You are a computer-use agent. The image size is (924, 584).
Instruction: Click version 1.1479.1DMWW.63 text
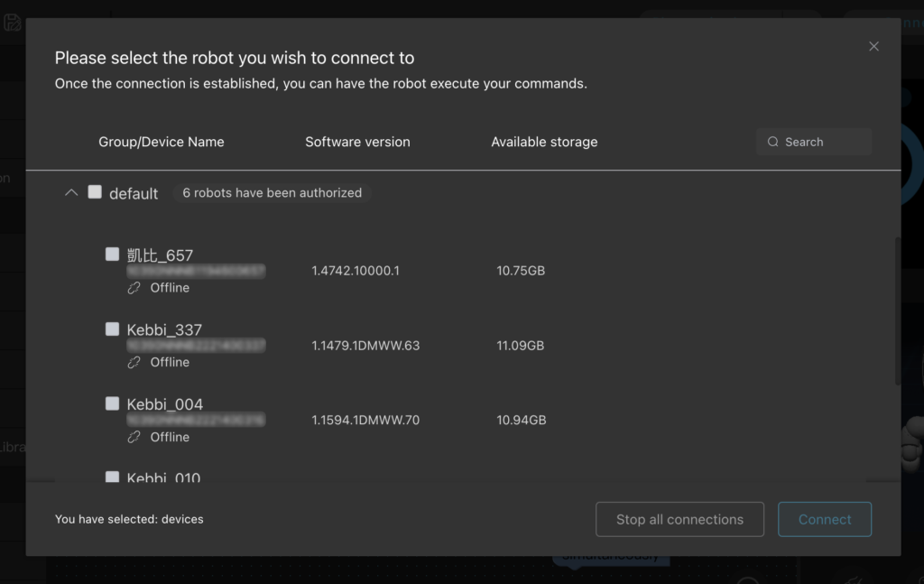click(x=365, y=346)
